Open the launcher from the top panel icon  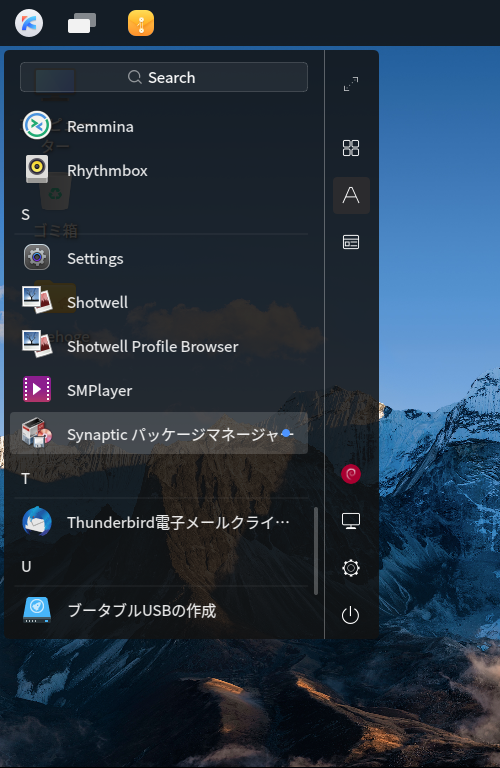(x=29, y=23)
